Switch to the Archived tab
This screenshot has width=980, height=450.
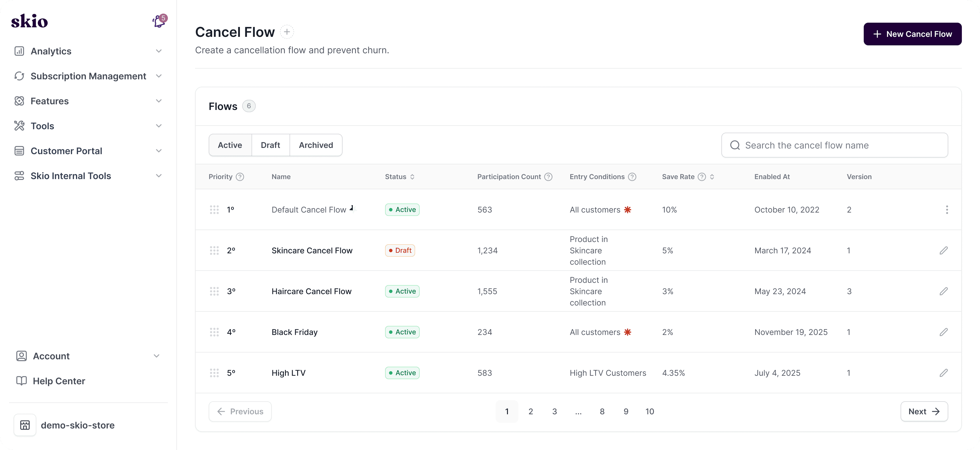pos(315,145)
